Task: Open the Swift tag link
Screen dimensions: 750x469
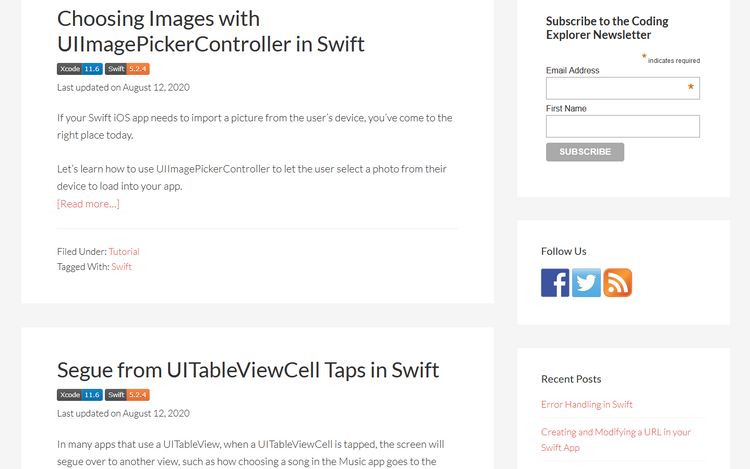Action: tap(121, 267)
